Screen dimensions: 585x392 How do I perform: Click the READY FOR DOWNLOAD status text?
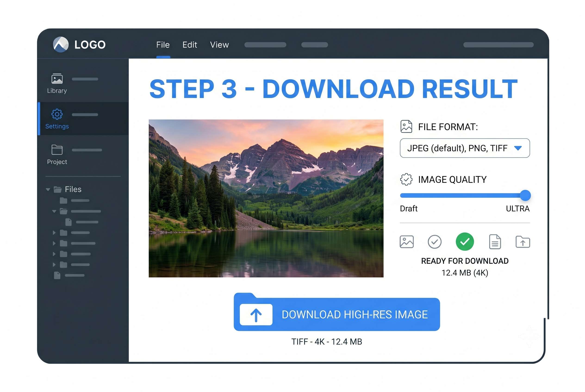point(465,261)
